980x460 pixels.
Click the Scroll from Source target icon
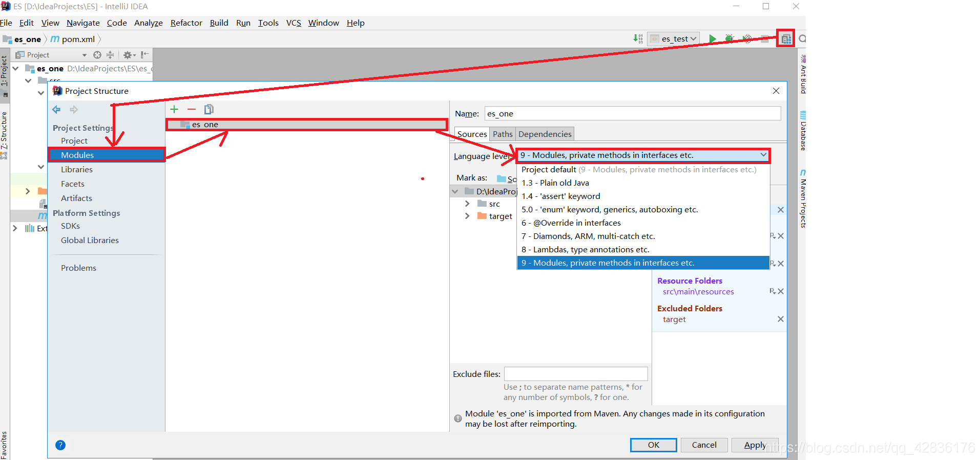pyautogui.click(x=97, y=55)
